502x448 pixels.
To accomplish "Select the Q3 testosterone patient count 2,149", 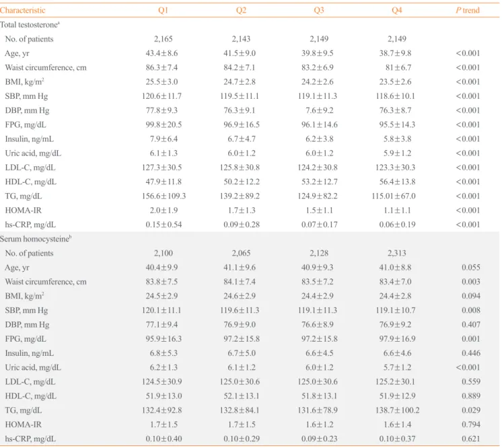I will (319, 39).
